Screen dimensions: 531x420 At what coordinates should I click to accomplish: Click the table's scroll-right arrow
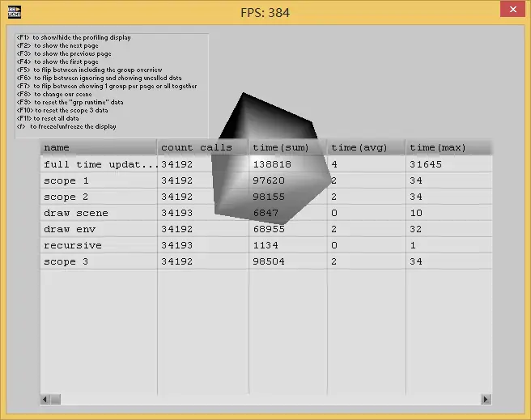click(x=486, y=399)
